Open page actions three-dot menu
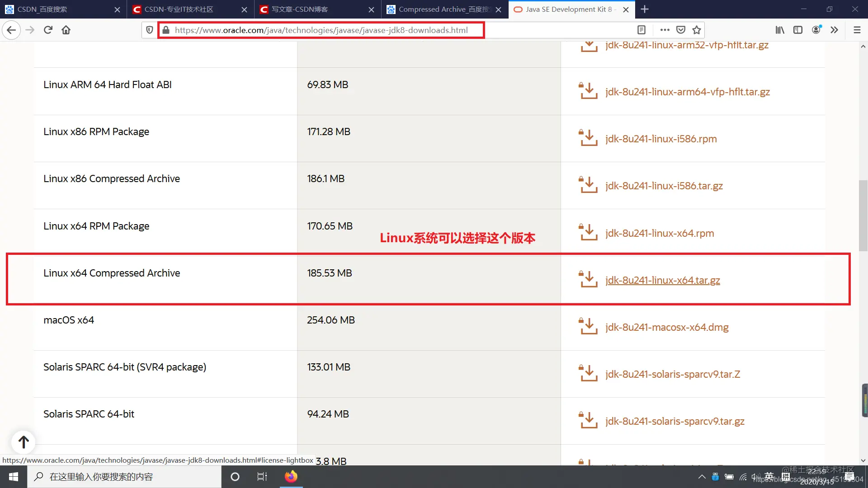Image resolution: width=868 pixels, height=488 pixels. [x=665, y=30]
